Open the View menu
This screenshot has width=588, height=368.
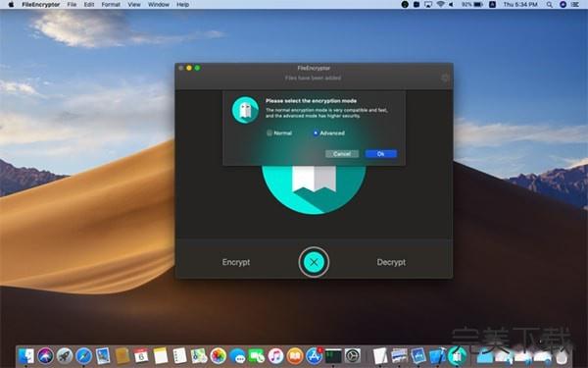coord(134,5)
